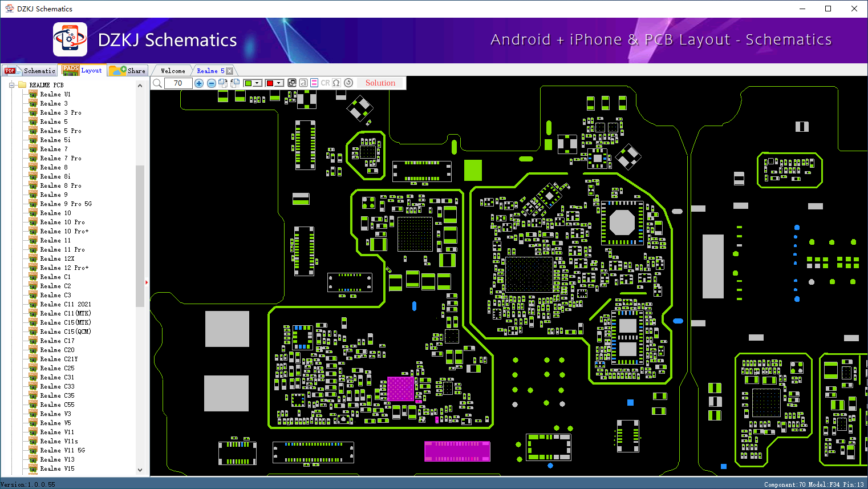Select the Realme 5 document tab
The height and width of the screenshot is (489, 868).
[210, 71]
